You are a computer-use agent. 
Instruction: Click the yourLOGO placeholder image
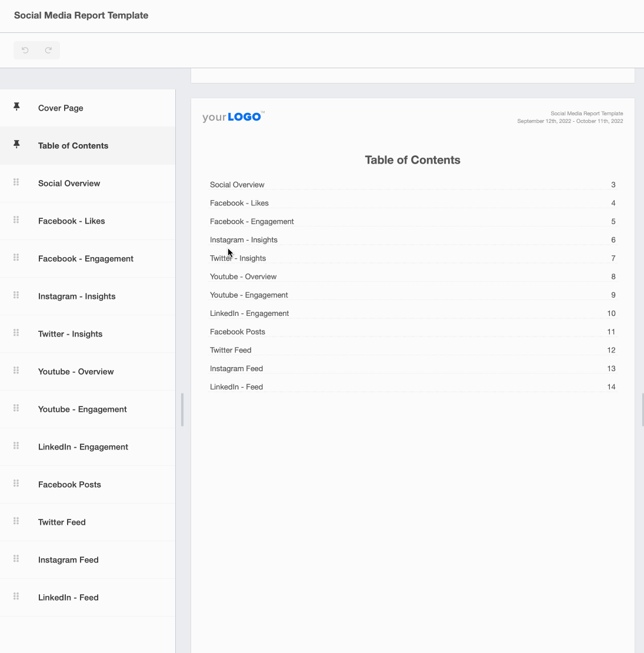(232, 116)
